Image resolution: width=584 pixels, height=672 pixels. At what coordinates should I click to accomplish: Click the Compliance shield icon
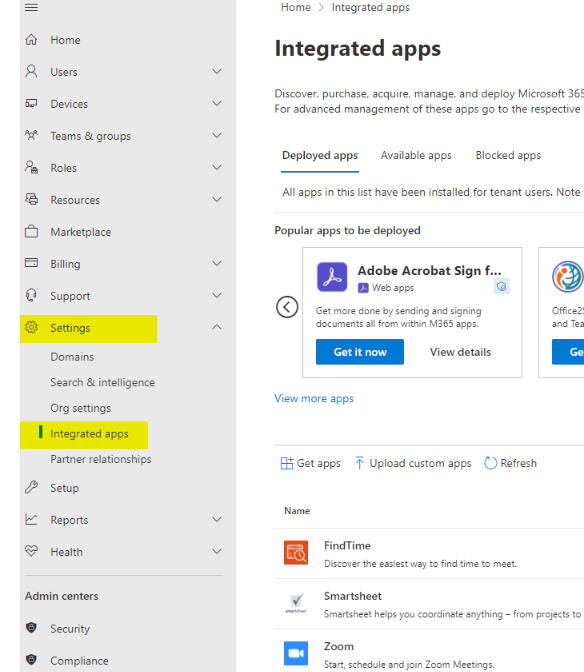click(31, 660)
